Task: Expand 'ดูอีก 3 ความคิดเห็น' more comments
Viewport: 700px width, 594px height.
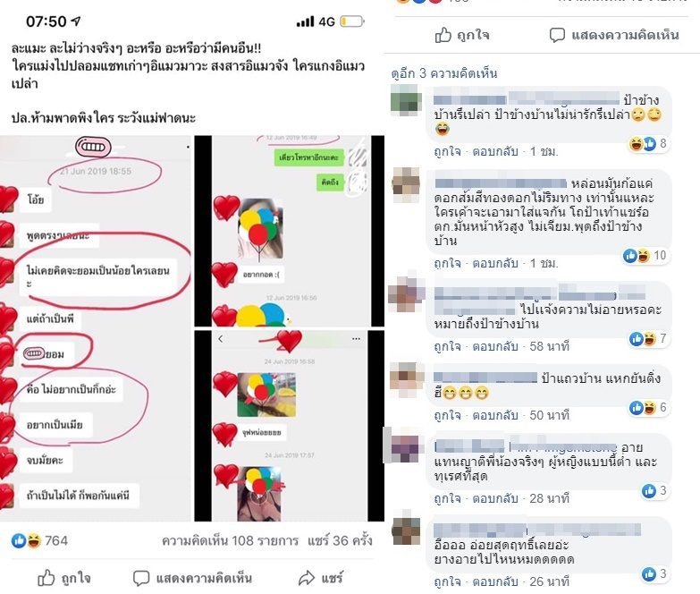Action: point(444,73)
